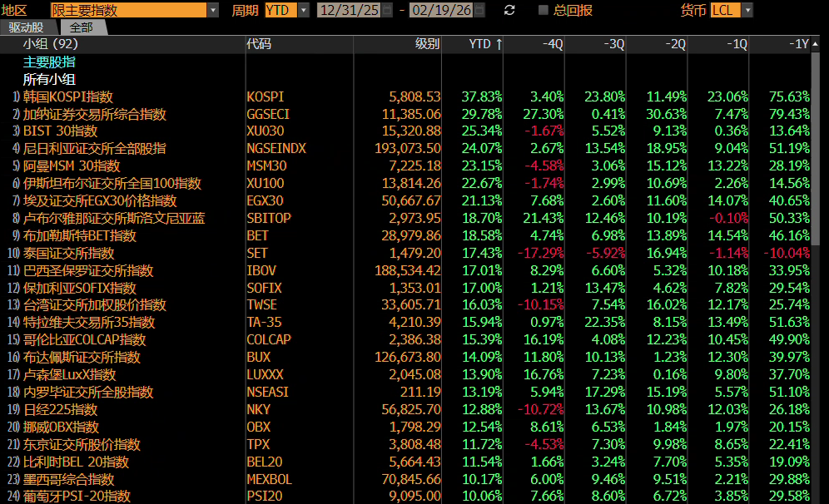829x504 pixels.
Task: Click IBOV level value 188,534.42
Action: click(x=408, y=271)
